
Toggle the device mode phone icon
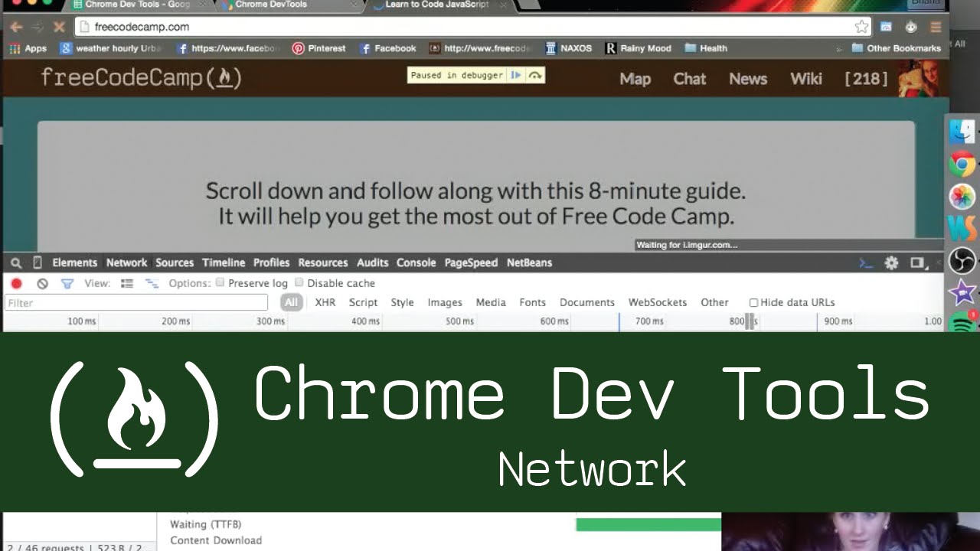(x=37, y=262)
